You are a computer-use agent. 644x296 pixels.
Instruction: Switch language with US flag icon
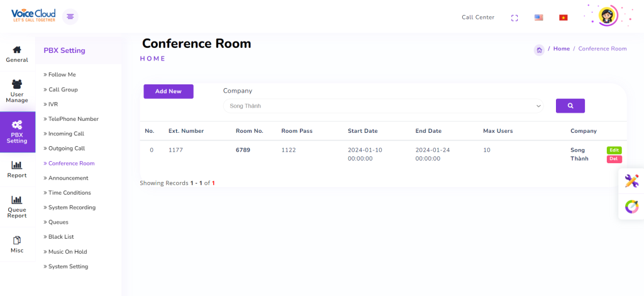[x=539, y=18]
